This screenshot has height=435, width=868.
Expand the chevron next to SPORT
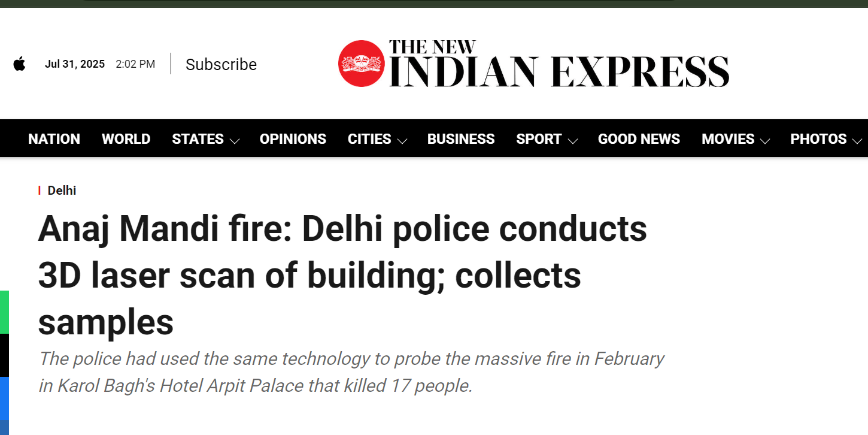(573, 141)
